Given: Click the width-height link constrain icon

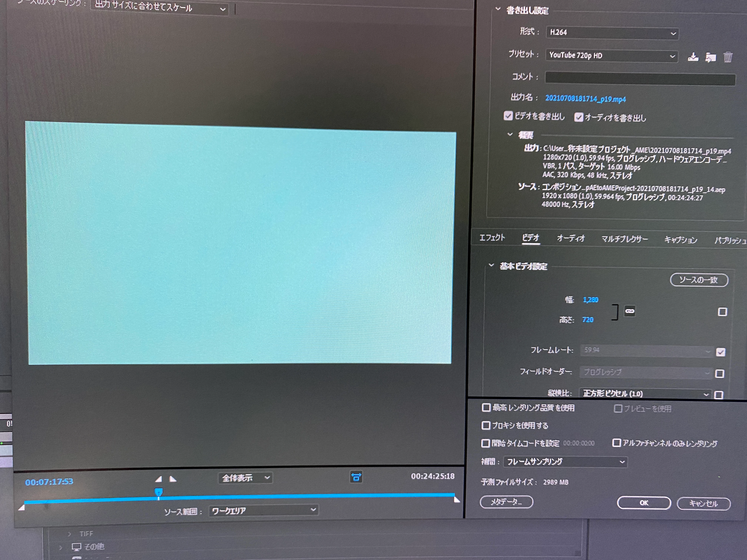Looking at the screenshot, I should coord(630,311).
